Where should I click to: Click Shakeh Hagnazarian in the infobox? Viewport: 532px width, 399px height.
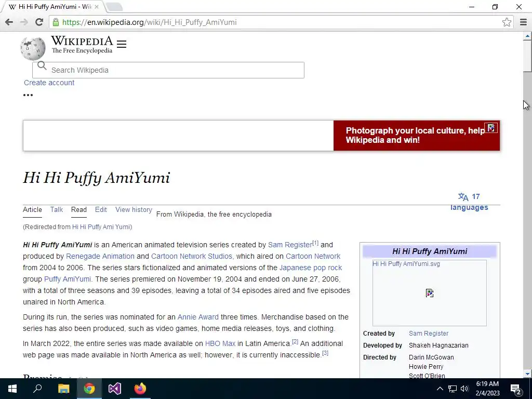tap(438, 345)
